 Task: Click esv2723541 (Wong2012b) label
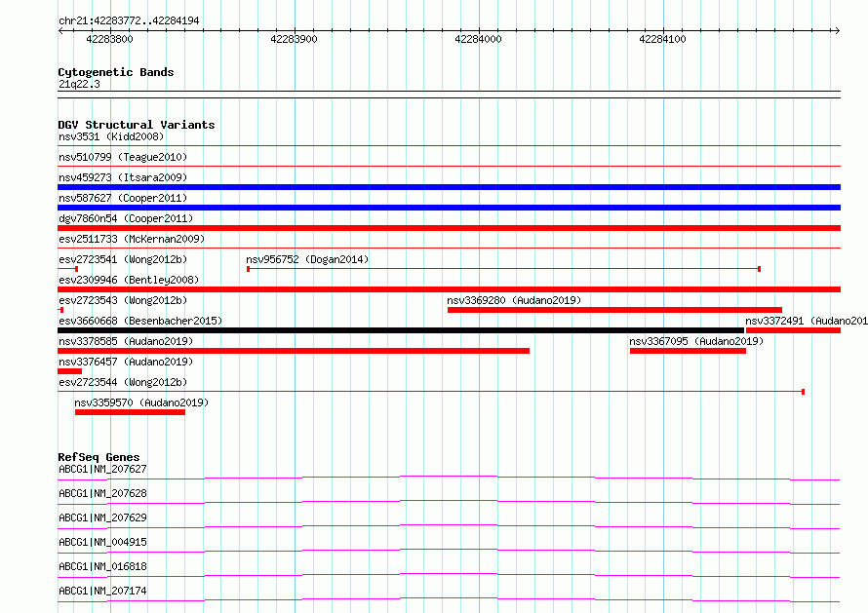point(123,259)
